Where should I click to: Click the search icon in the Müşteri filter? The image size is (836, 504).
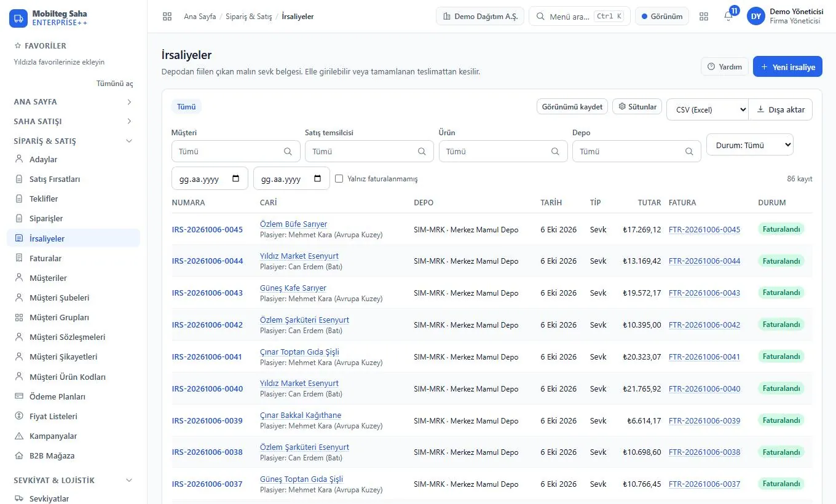click(288, 151)
